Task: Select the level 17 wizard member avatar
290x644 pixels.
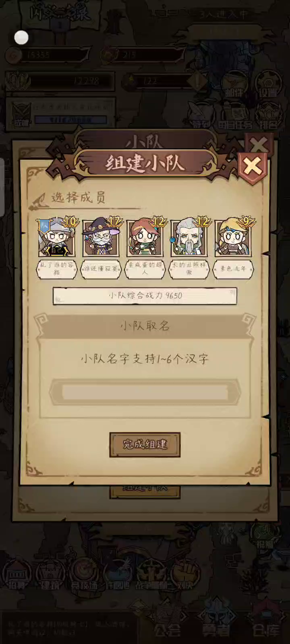Action: 101,237
